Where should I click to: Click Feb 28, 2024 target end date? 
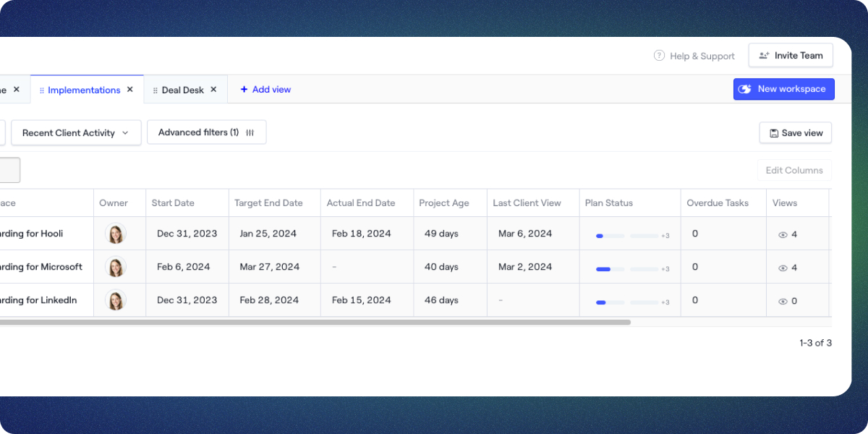(269, 300)
